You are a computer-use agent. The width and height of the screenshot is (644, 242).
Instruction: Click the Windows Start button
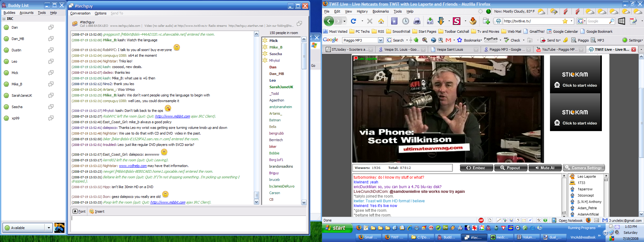pyautogui.click(x=337, y=228)
